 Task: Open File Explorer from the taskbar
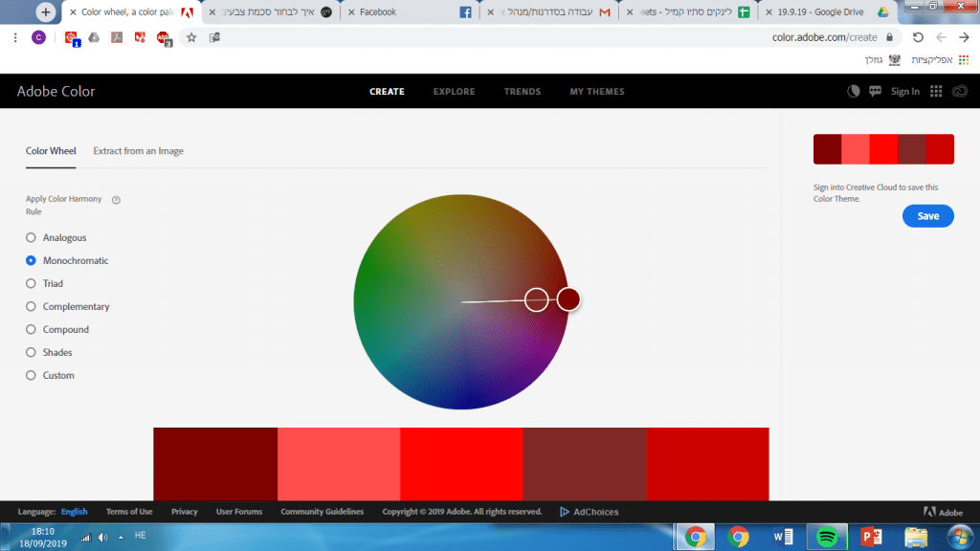[x=916, y=537]
